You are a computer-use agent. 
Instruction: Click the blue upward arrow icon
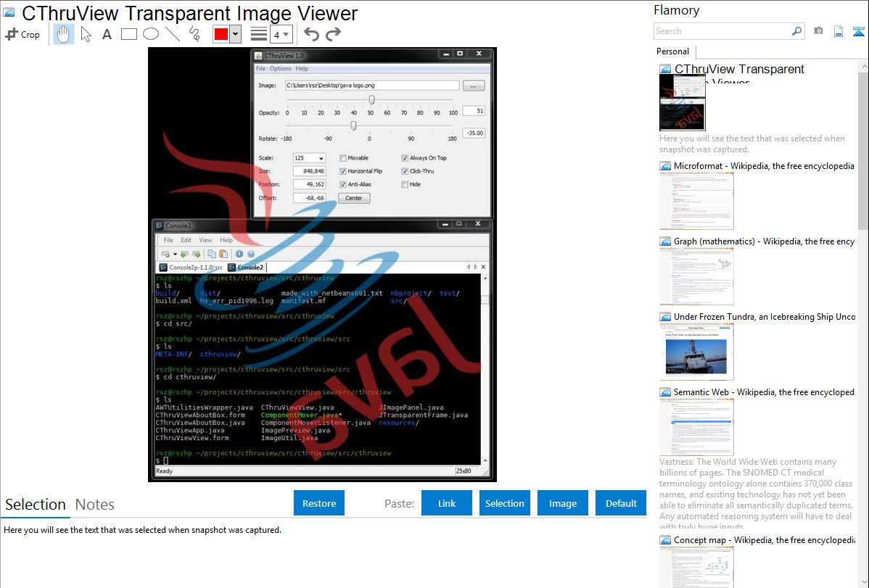[x=858, y=31]
